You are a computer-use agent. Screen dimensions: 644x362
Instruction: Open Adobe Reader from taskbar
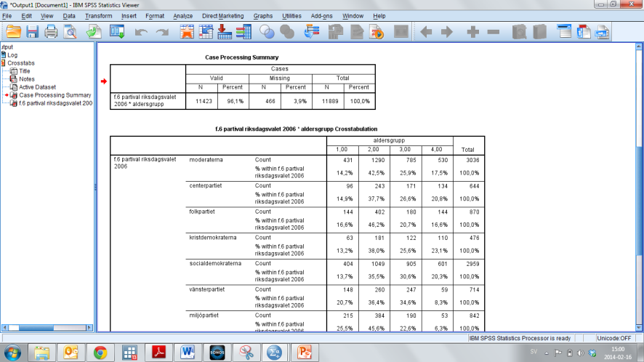(x=158, y=353)
